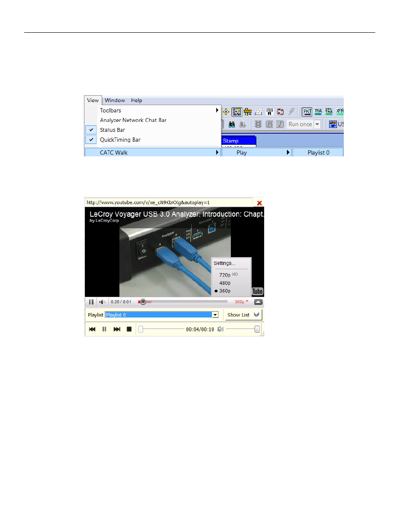411x532 pixels.
Task: Mute the YouTube video volume
Action: (x=102, y=302)
